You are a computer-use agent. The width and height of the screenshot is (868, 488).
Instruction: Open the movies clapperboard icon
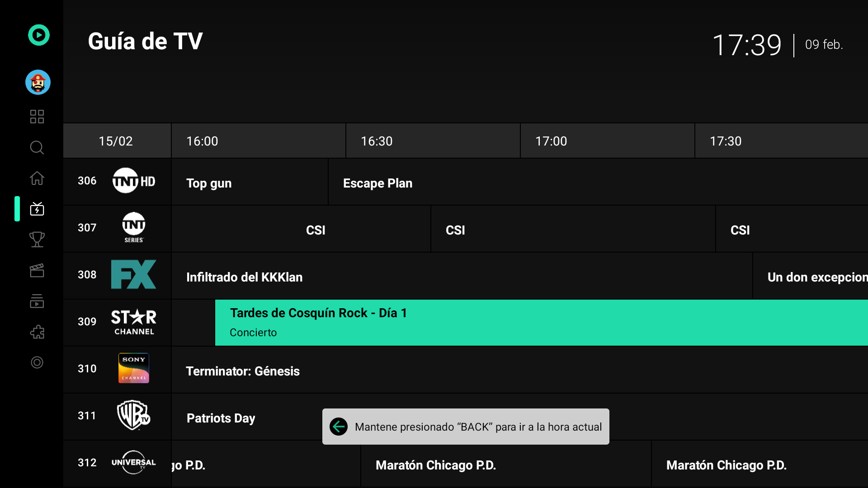click(x=37, y=270)
